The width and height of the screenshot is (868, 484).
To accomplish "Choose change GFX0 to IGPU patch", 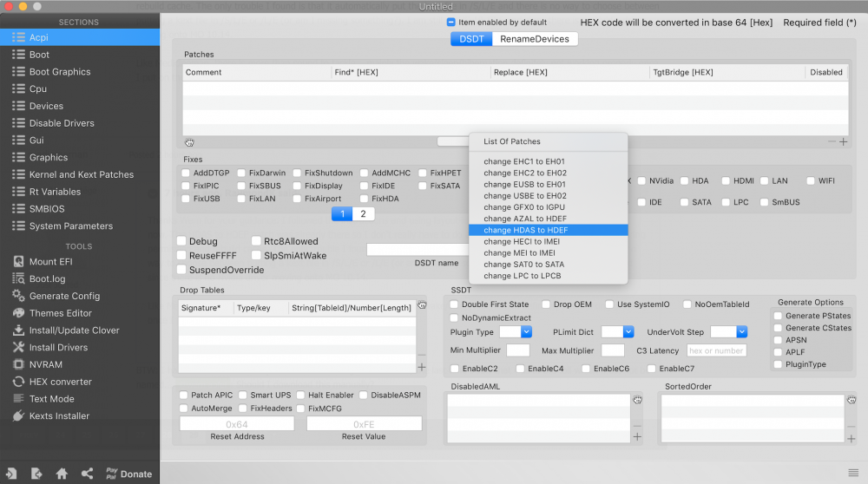I will [548, 207].
